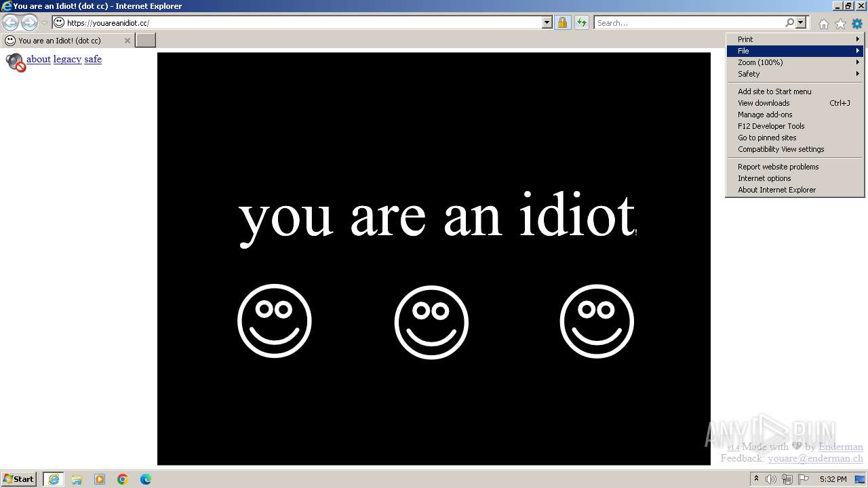Open File Explorer from the taskbar

coord(77,479)
